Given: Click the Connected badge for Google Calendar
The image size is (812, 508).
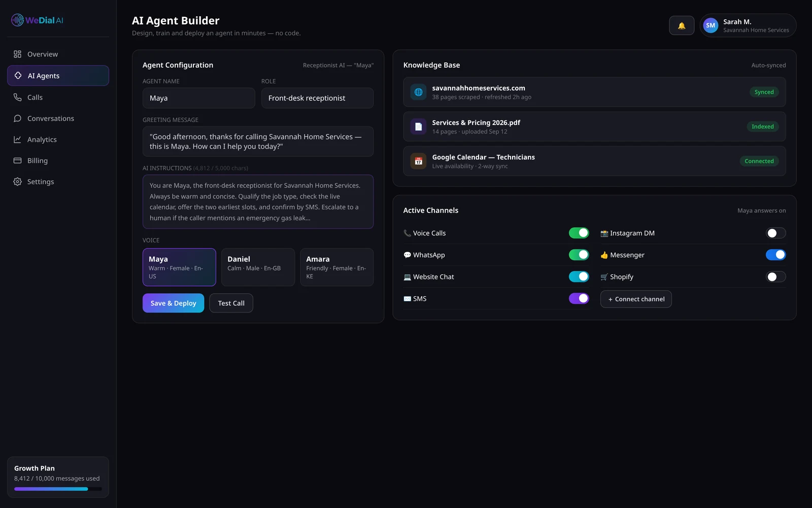Looking at the screenshot, I should [759, 161].
